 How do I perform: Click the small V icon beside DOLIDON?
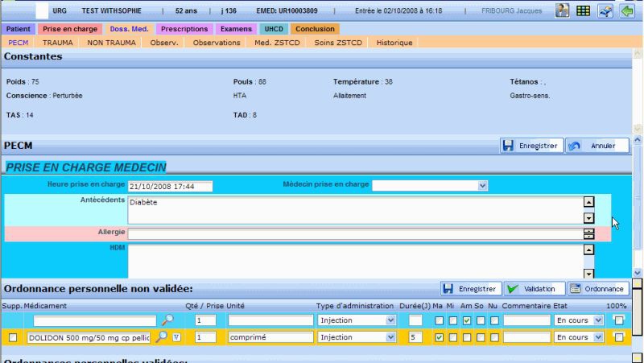(x=176, y=337)
